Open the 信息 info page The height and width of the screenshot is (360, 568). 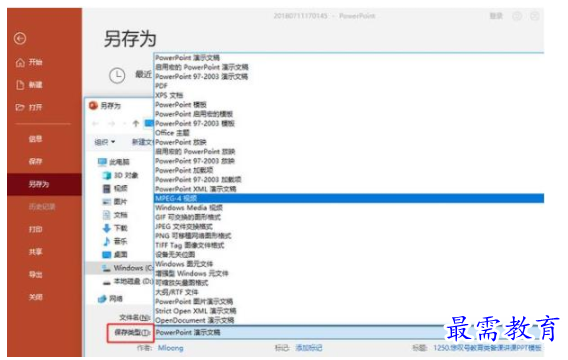pos(36,139)
